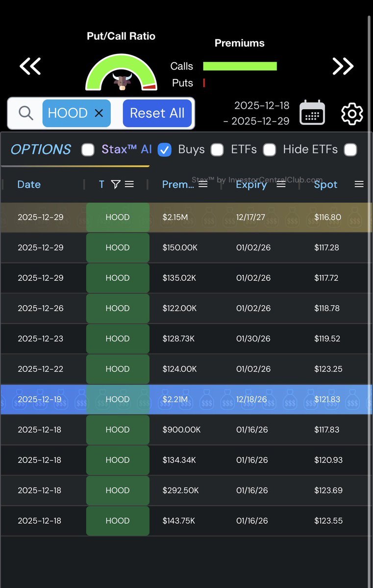Toggle the checkbox before ETFs
The image size is (373, 588).
pyautogui.click(x=217, y=150)
